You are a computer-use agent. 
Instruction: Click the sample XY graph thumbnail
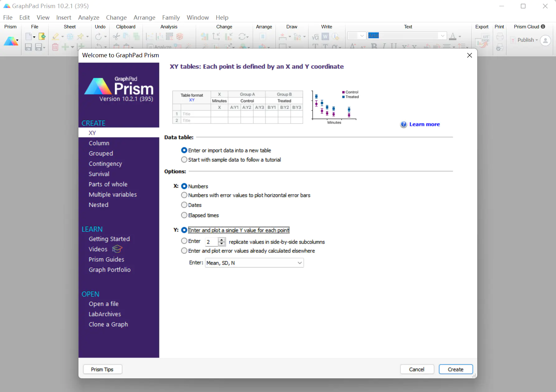pyautogui.click(x=335, y=107)
